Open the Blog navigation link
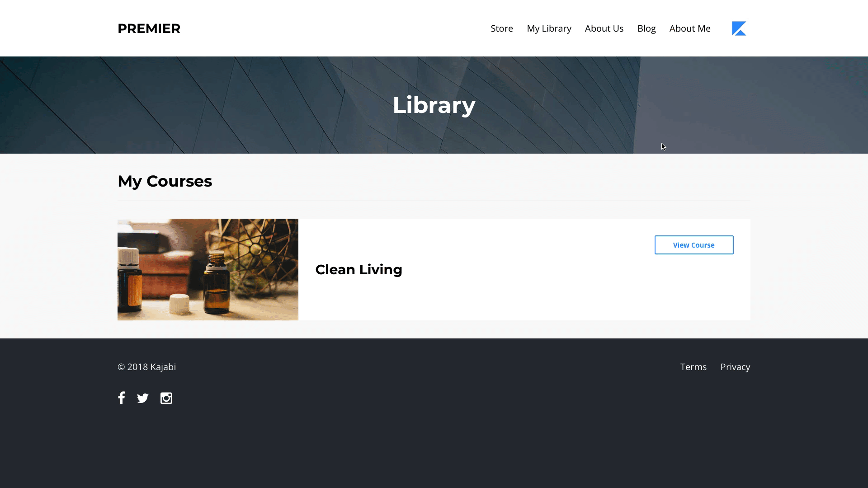 tap(646, 28)
